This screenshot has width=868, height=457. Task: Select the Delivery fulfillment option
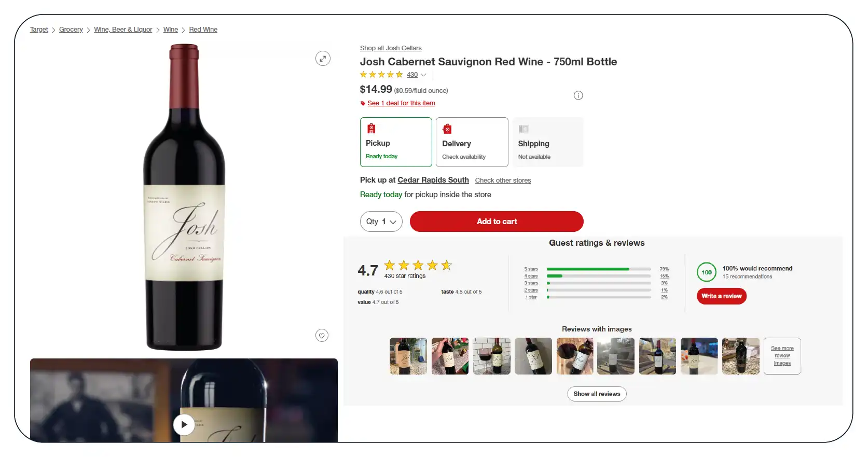(472, 142)
